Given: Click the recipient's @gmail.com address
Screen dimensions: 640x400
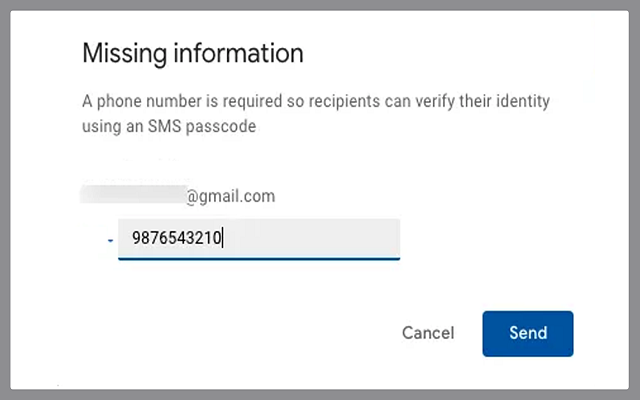Looking at the screenshot, I should [230, 196].
